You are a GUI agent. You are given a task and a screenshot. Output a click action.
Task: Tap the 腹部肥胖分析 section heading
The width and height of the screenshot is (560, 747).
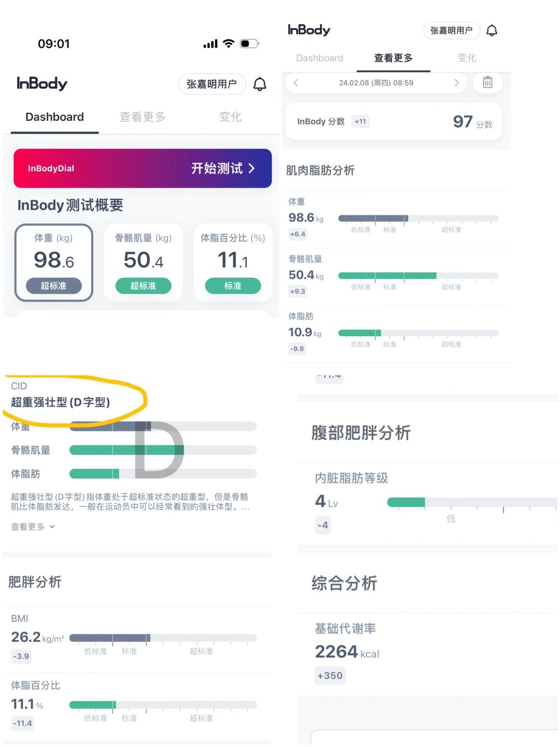click(x=361, y=433)
